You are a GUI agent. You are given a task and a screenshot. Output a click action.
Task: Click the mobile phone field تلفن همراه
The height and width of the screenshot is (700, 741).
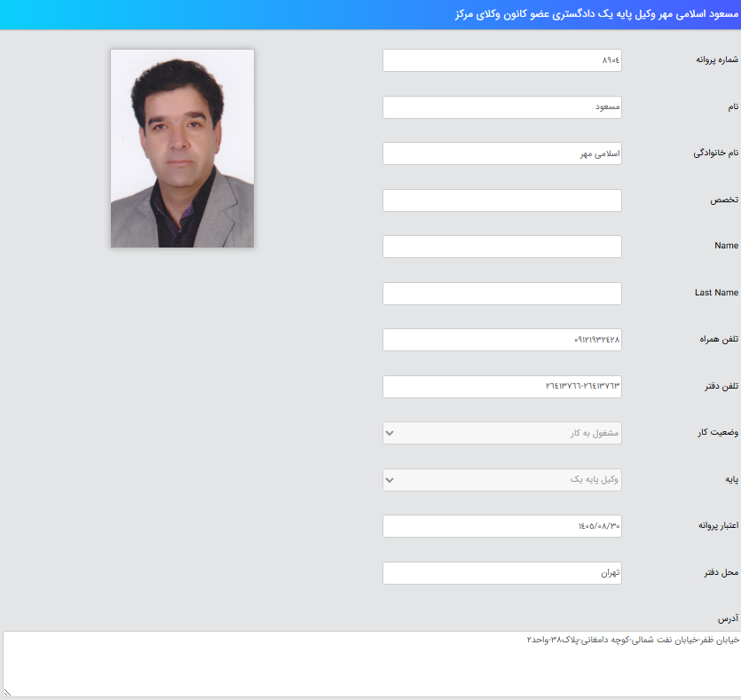[x=502, y=340]
